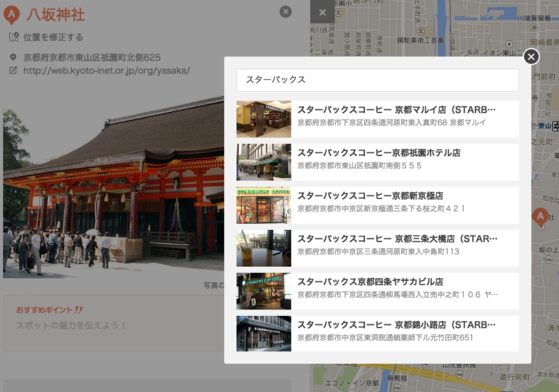Click the 八坂神社 spot title
Screen dimensions: 559x392
(55, 15)
